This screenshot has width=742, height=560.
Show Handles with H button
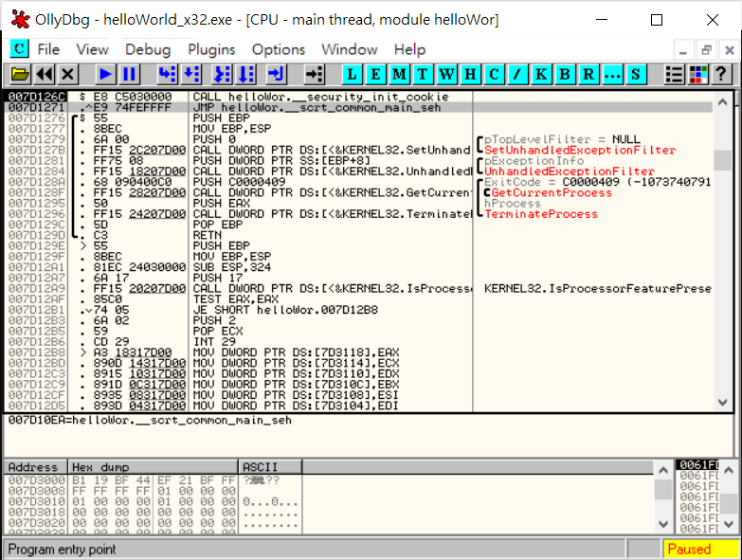470,74
